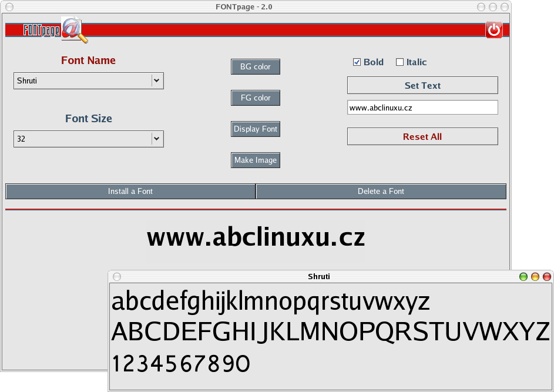The height and width of the screenshot is (392, 554).
Task: Click the 1234567890 digits line
Action: 181,364
